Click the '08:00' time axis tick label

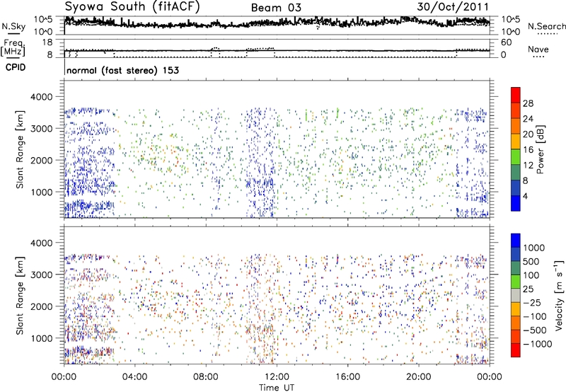206,377
